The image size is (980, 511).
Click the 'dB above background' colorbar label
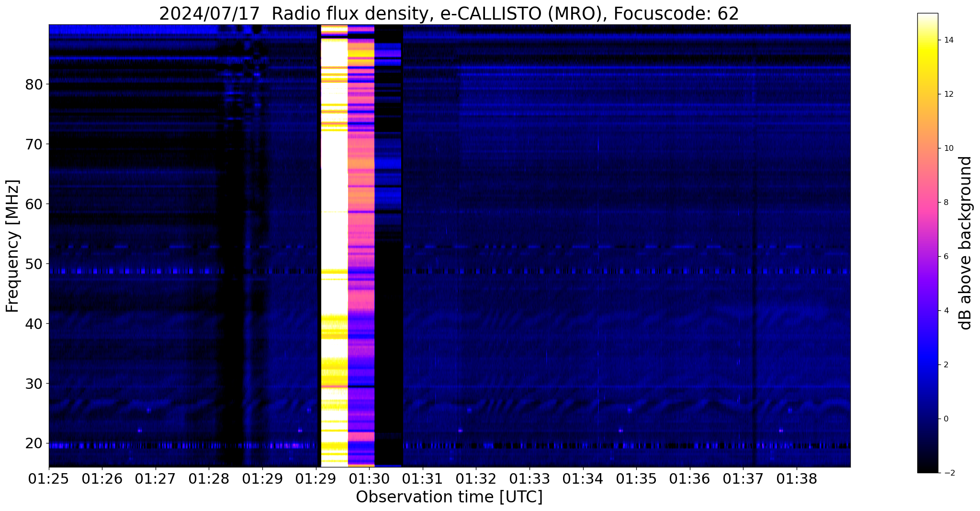966,243
